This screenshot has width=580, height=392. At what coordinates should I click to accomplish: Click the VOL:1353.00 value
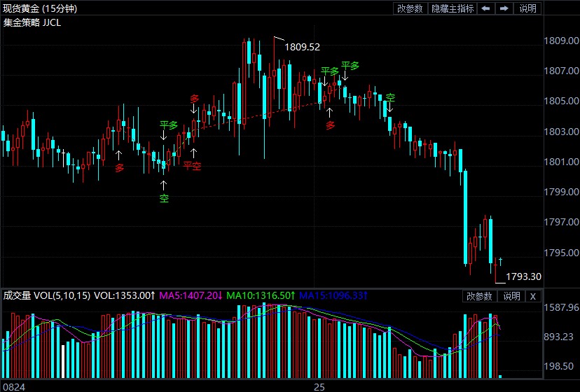click(x=124, y=295)
